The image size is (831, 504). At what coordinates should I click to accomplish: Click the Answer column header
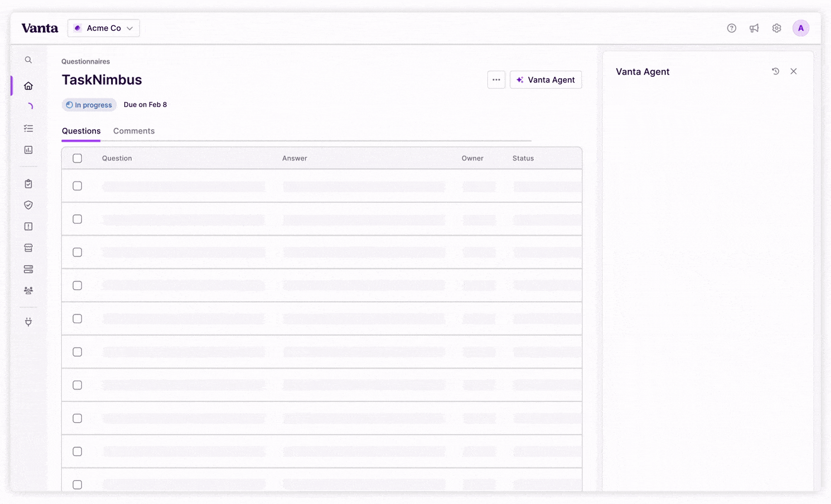click(x=294, y=159)
